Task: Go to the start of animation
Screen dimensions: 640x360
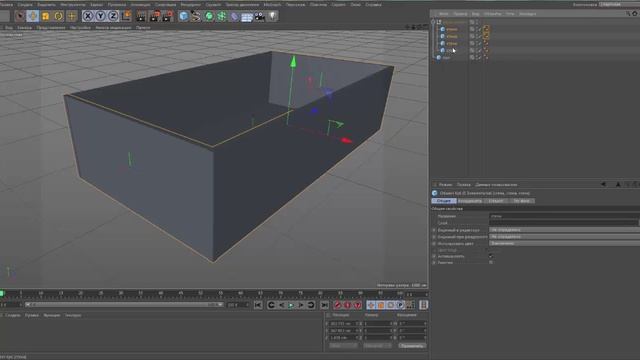Action: click(258, 305)
